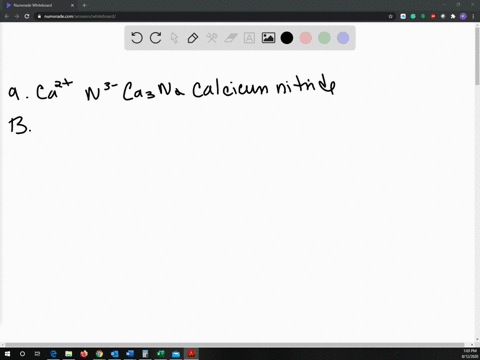This screenshot has width=480, height=360.
Task: Bookmark this page with the star
Action: point(391,16)
